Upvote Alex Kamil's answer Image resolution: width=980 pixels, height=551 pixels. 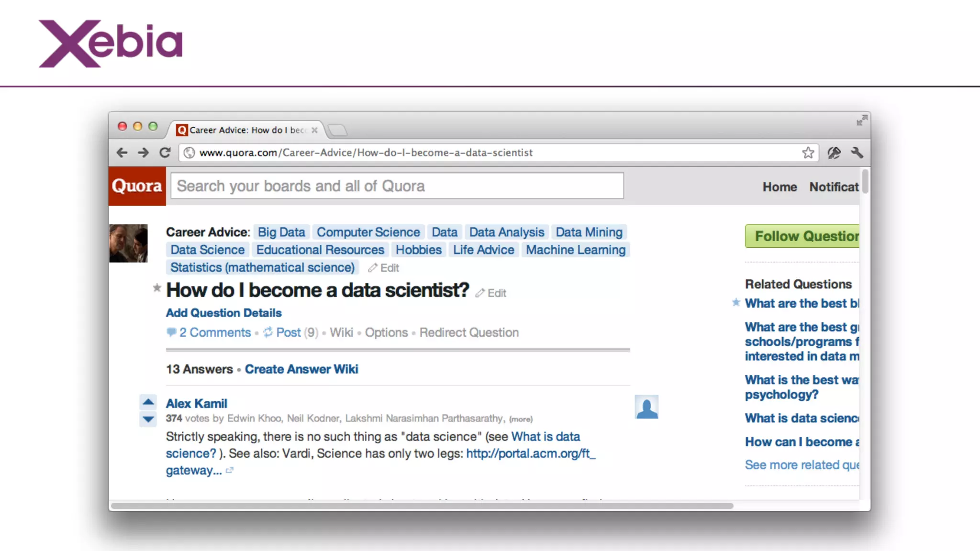click(x=148, y=402)
